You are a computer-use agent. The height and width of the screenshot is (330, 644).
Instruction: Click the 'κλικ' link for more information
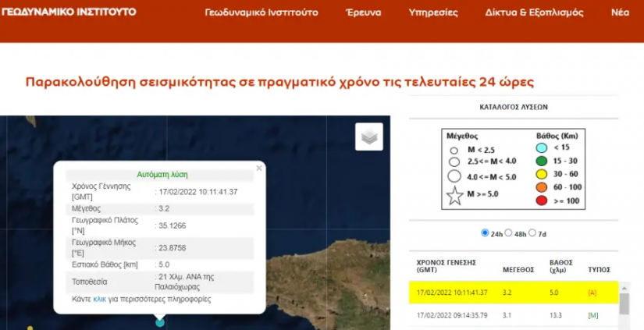99,299
